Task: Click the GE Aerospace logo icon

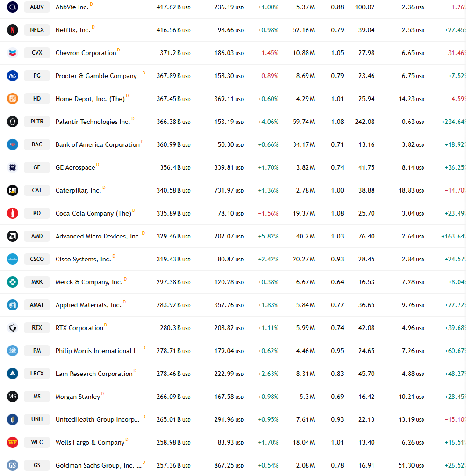Action: click(13, 167)
